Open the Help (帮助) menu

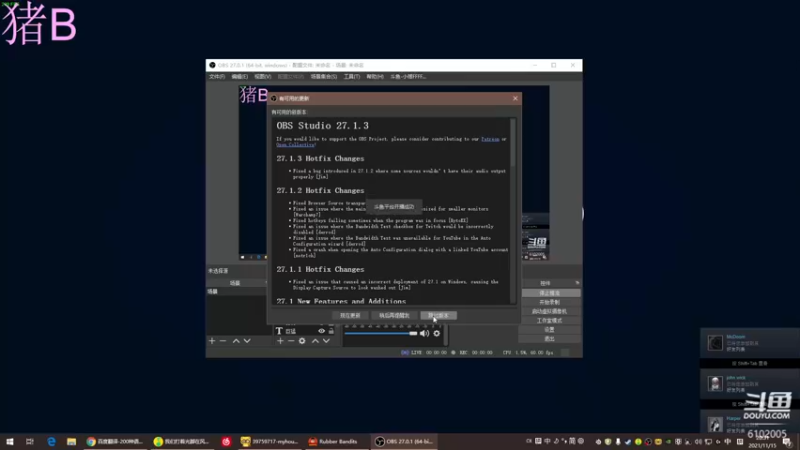tap(374, 77)
